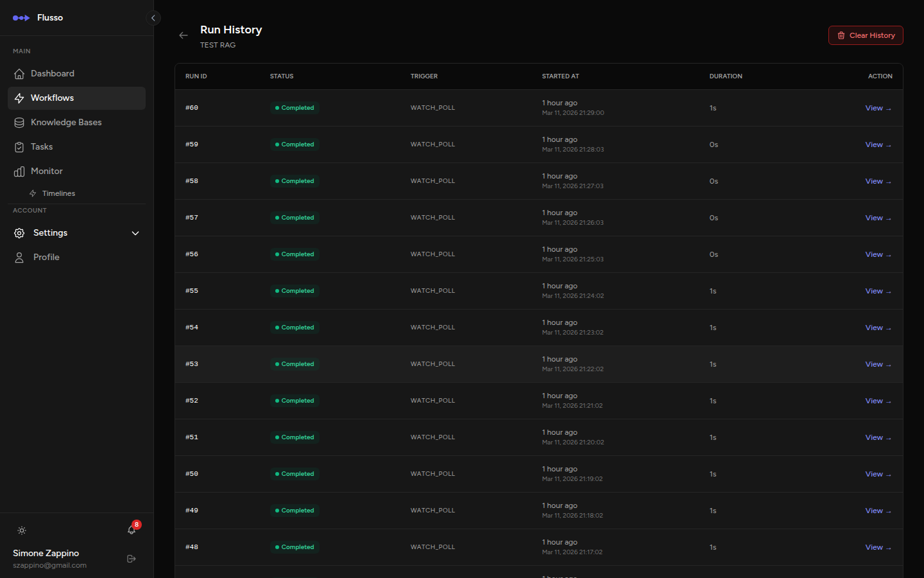The image size is (924, 578).
Task: Click the Monitor chart icon
Action: coord(19,171)
